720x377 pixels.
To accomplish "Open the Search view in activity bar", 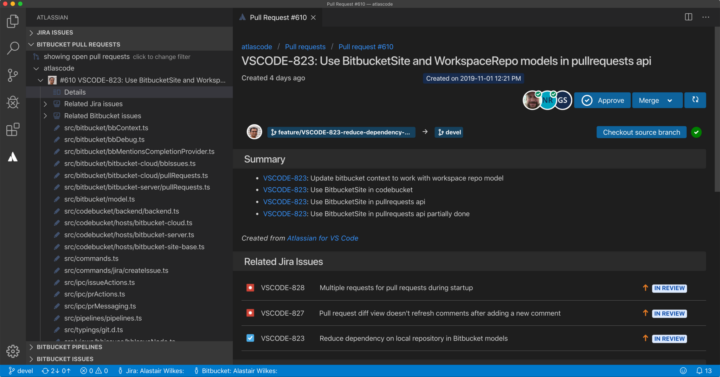I will [x=13, y=48].
